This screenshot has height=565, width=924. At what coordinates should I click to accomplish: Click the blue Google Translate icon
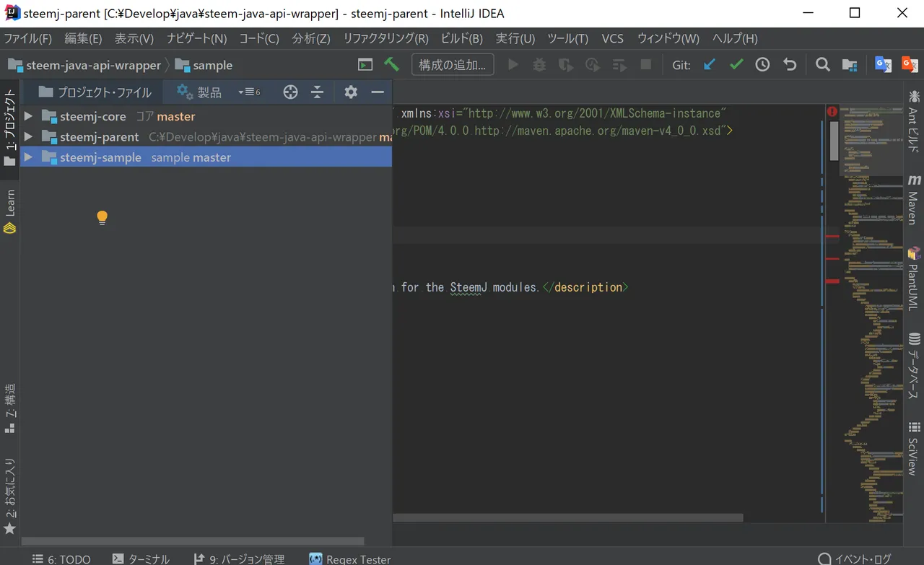(x=883, y=64)
